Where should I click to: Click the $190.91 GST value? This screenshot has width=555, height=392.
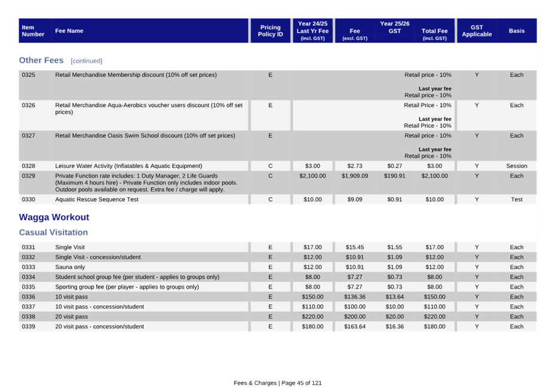[395, 176]
